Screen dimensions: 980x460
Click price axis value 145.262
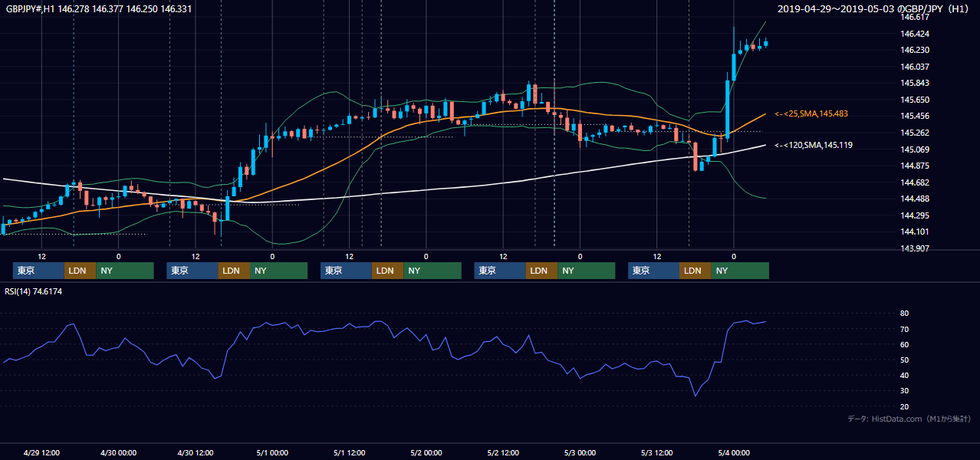pos(915,133)
